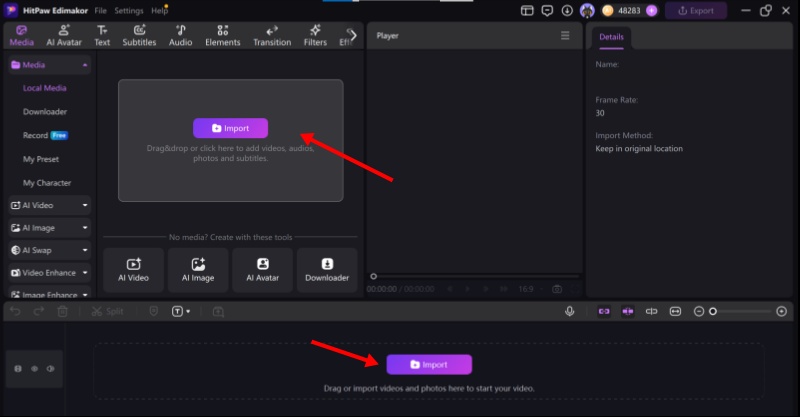This screenshot has height=417, width=800.
Task: Open the Transition tab
Action: tap(272, 36)
